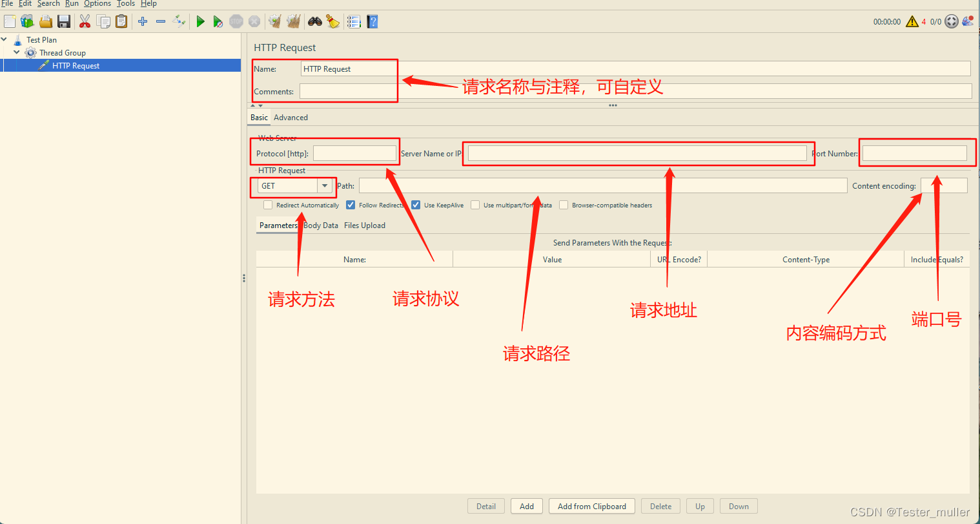Viewport: 980px width, 524px height.
Task: Click the Start no pauses icon
Action: coord(218,21)
